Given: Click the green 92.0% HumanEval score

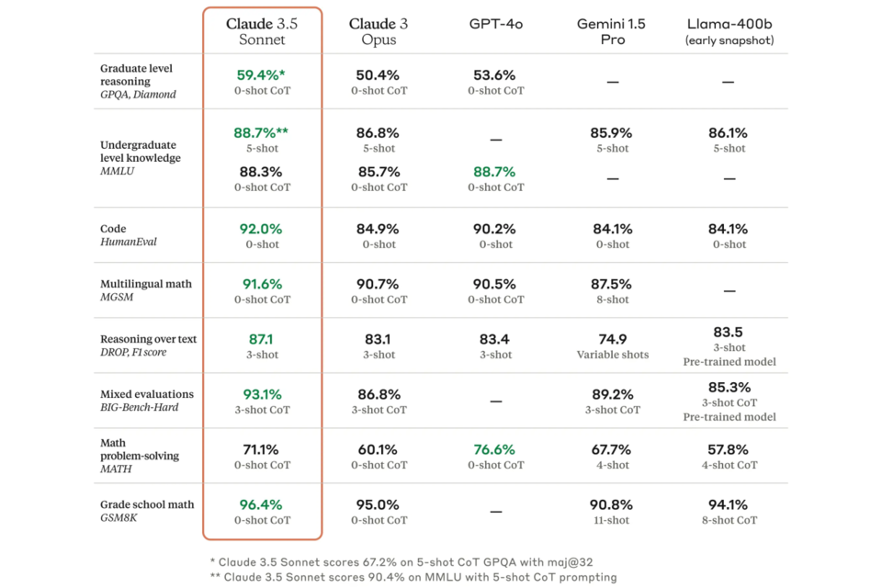Looking at the screenshot, I should click(262, 229).
